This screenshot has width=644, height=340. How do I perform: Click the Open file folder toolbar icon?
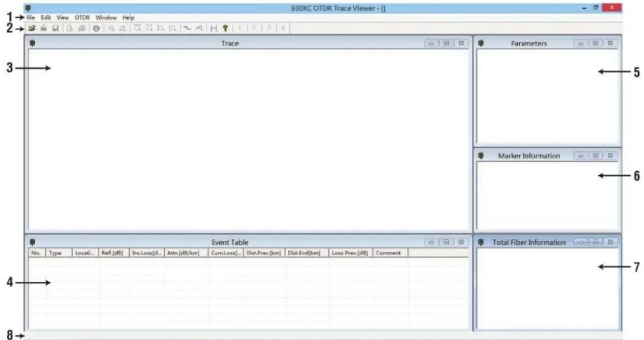(31, 28)
